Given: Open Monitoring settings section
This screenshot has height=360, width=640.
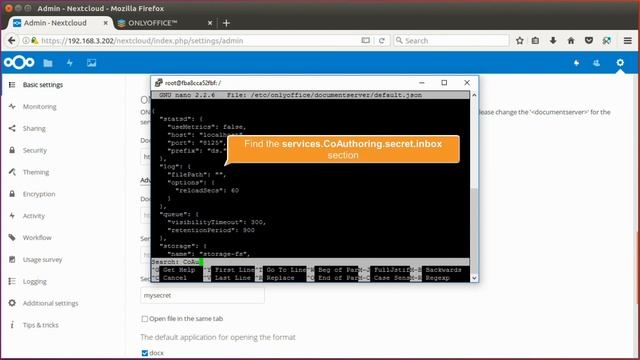Looking at the screenshot, I should [40, 107].
